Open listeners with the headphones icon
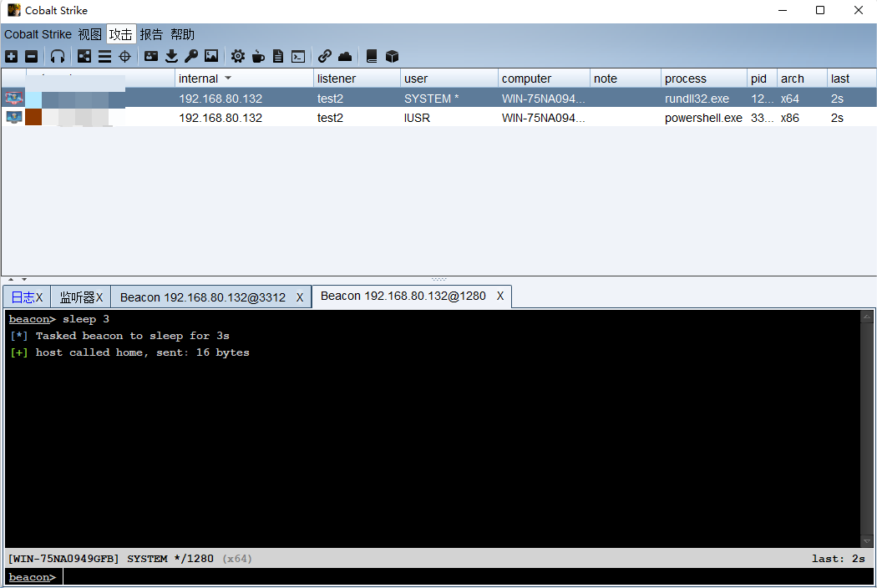Screen dimensions: 877x588 (58, 57)
